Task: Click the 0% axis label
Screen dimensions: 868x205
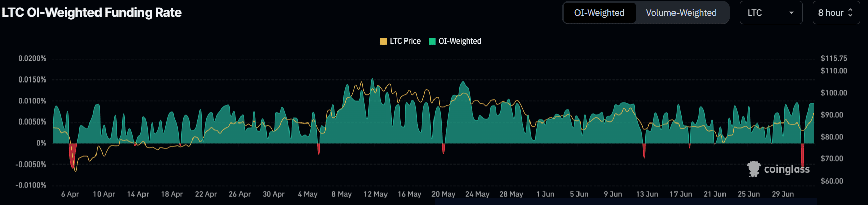Action: click(x=41, y=143)
